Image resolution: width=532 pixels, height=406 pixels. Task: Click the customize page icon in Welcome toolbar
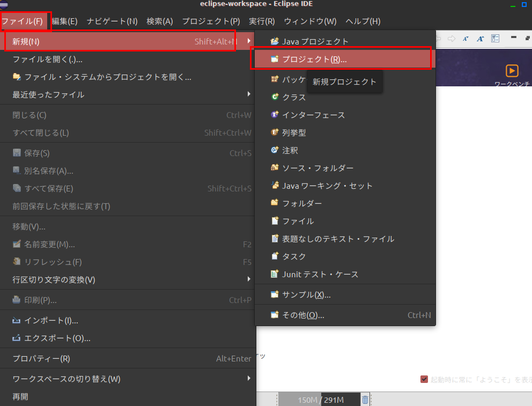tap(496, 38)
